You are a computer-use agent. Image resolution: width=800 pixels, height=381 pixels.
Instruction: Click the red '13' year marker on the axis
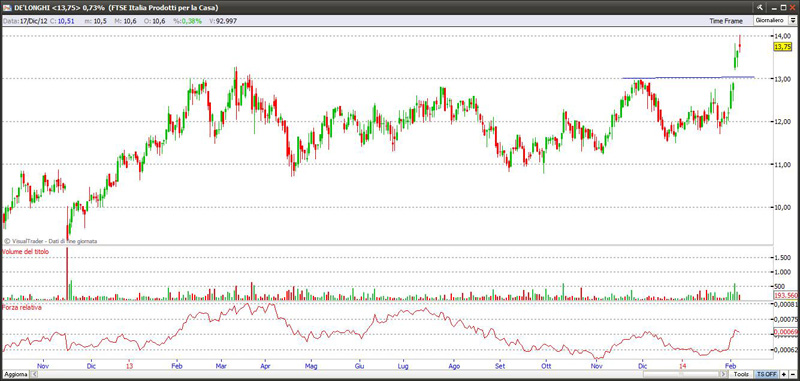129,366
